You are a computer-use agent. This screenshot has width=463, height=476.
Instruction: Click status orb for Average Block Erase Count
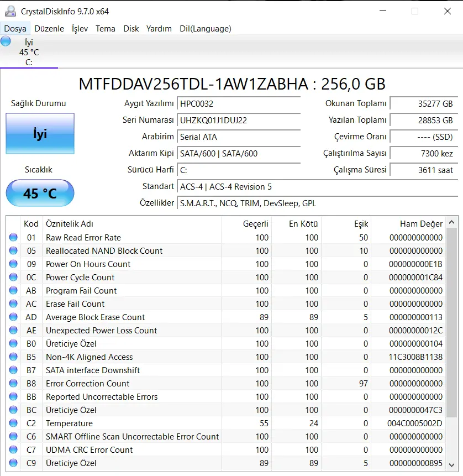(x=13, y=317)
